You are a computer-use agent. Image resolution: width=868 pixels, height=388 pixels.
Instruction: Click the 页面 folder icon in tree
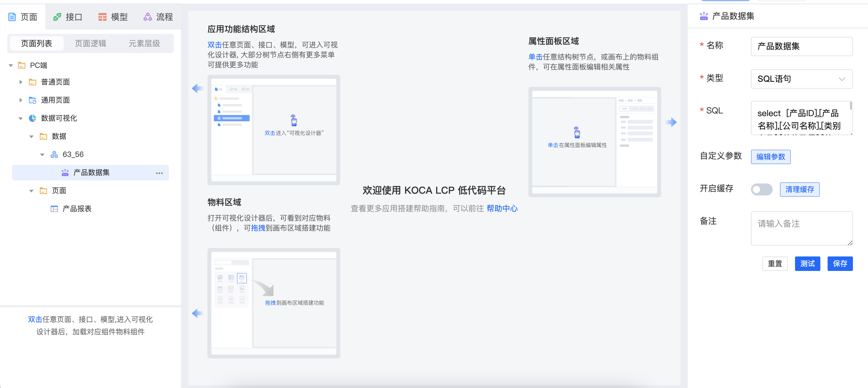[43, 190]
